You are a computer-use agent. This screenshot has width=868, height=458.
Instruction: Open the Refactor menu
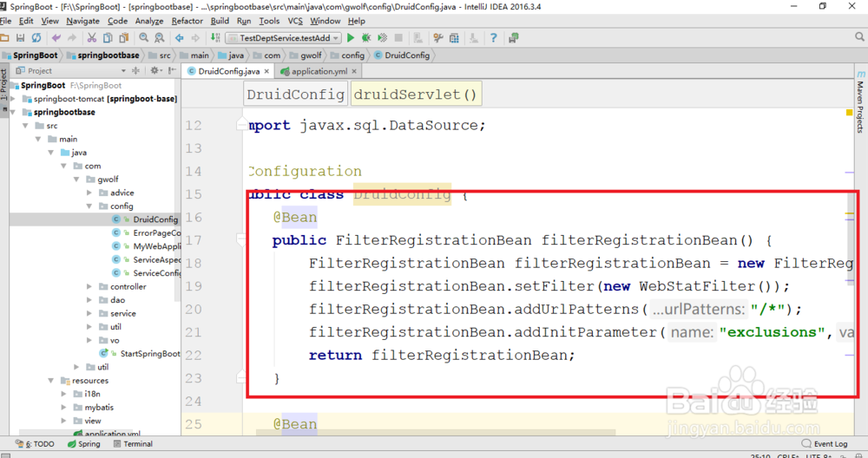pyautogui.click(x=187, y=21)
